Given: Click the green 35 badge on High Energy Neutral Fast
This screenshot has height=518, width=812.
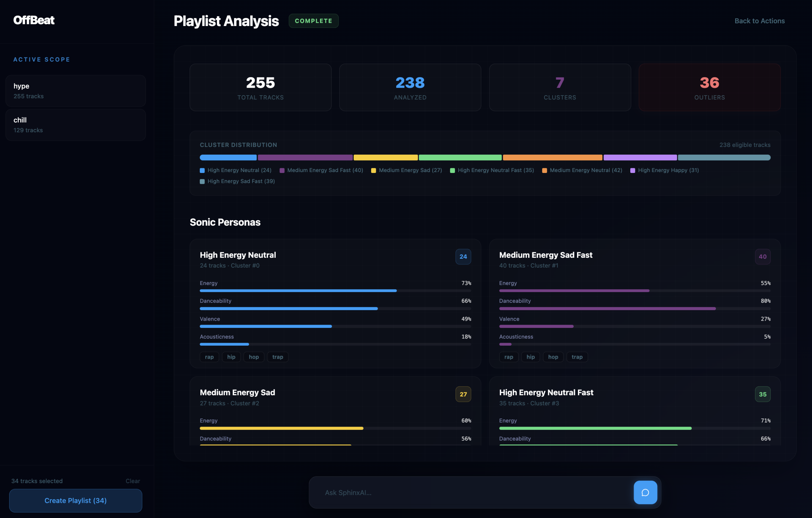Looking at the screenshot, I should point(763,394).
